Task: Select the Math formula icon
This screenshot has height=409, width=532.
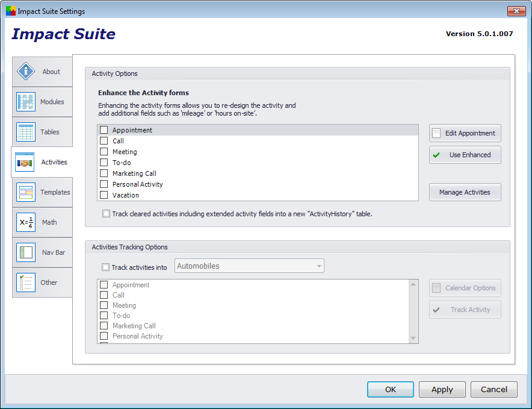Action: tap(26, 222)
